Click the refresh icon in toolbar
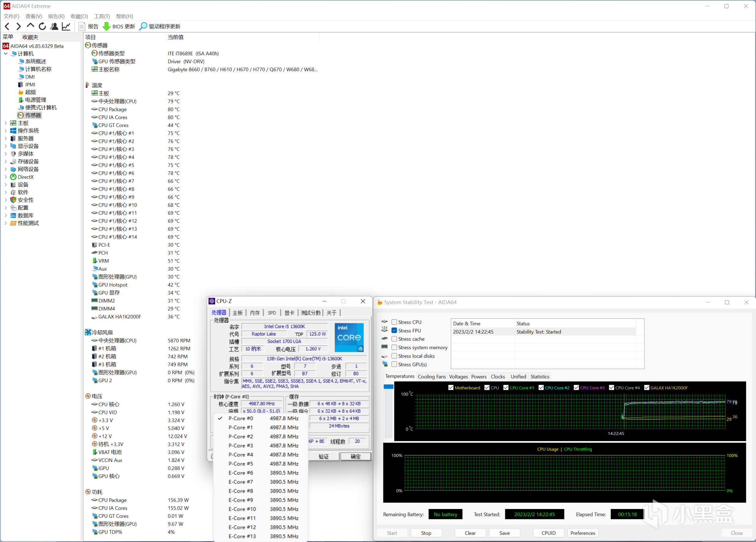 click(x=42, y=26)
